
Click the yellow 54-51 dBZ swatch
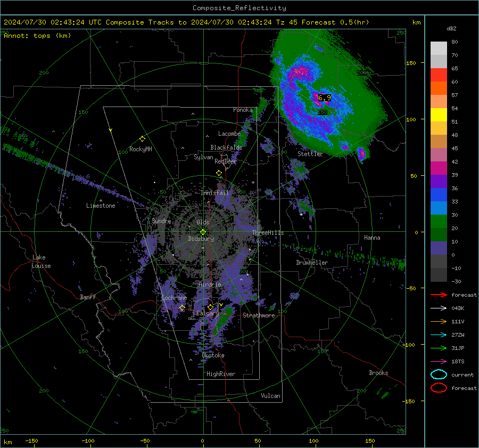coord(439,115)
